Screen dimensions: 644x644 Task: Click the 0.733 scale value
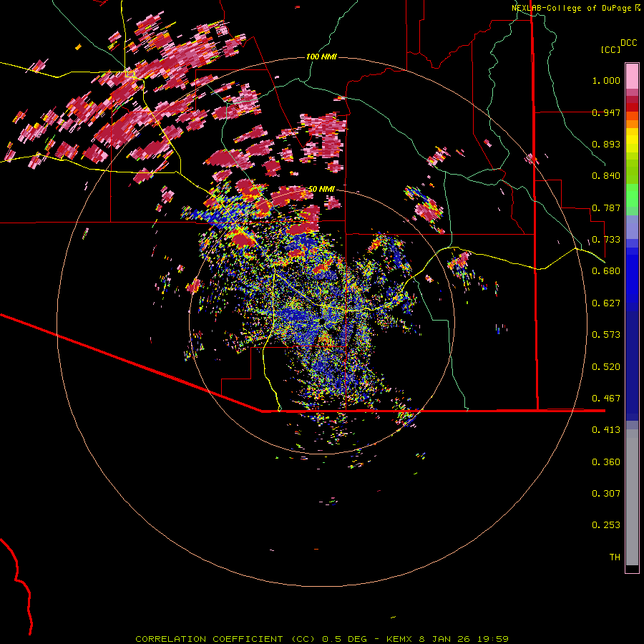(606, 240)
